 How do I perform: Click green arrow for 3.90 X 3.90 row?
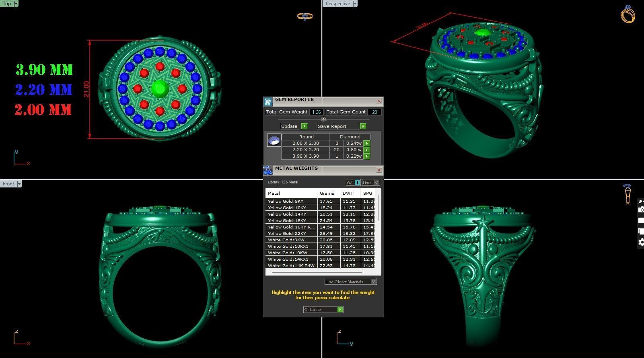[367, 156]
